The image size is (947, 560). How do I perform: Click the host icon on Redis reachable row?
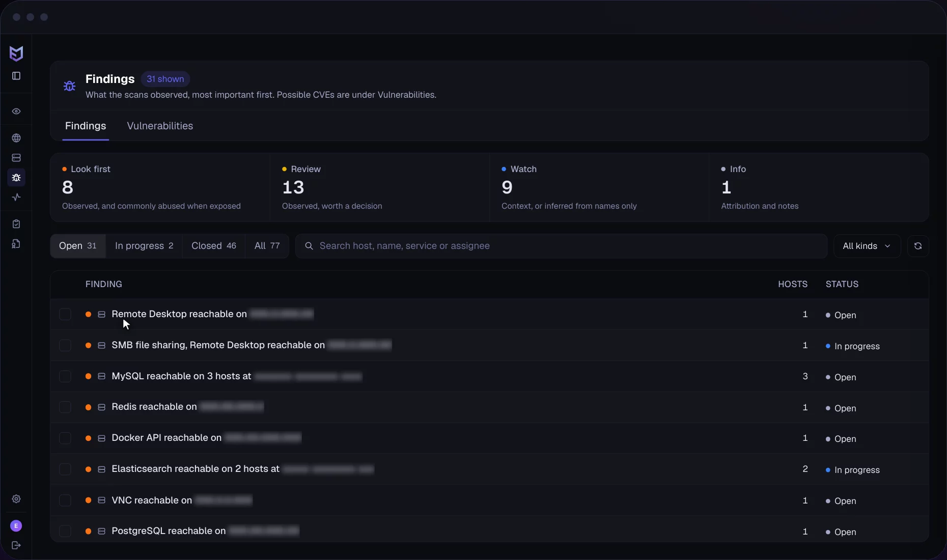[x=101, y=407]
